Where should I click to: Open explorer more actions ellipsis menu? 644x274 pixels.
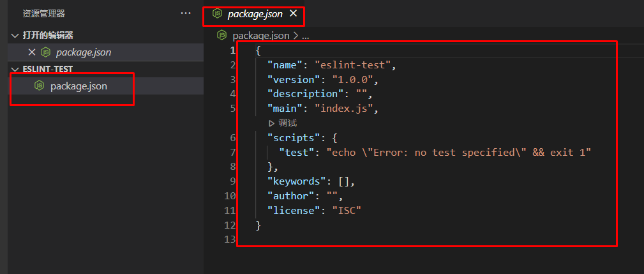(x=186, y=13)
